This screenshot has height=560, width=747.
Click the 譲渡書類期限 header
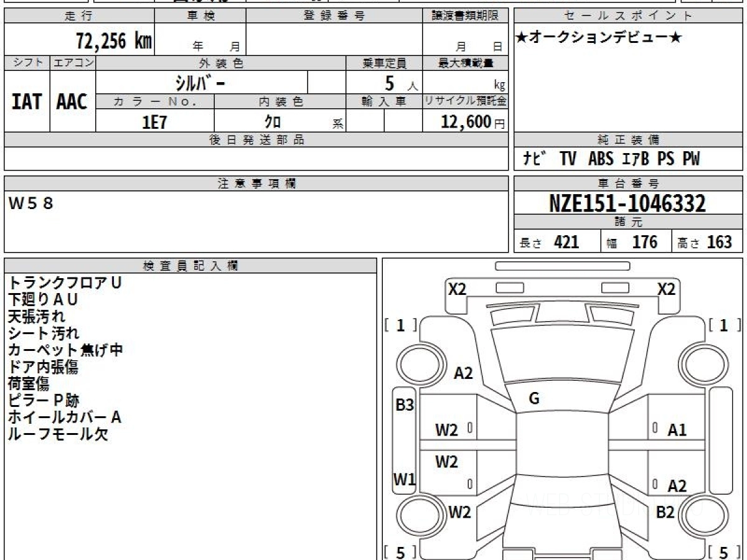pyautogui.click(x=466, y=16)
